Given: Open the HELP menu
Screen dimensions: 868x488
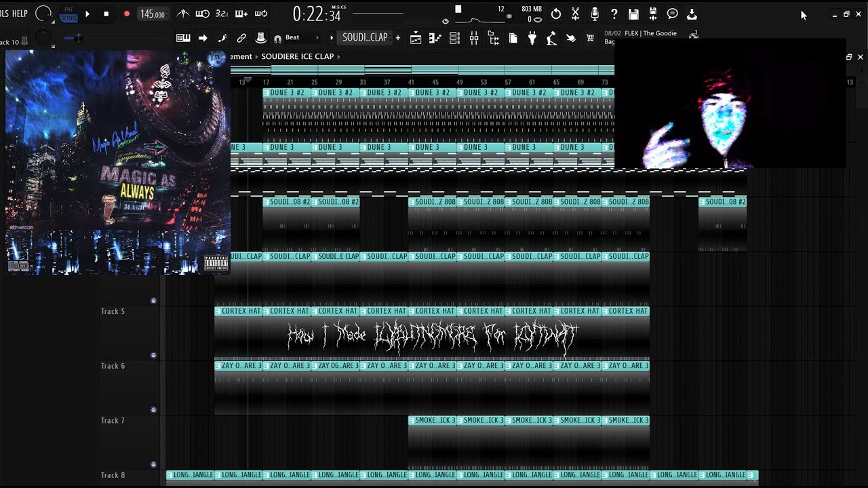Looking at the screenshot, I should [20, 14].
